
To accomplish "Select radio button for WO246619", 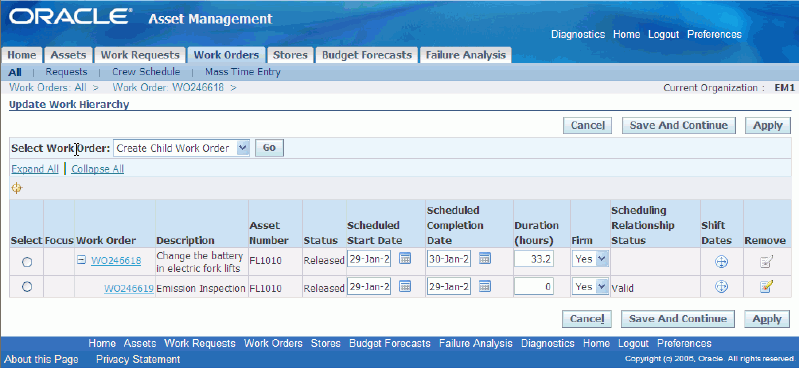I will click(x=27, y=286).
